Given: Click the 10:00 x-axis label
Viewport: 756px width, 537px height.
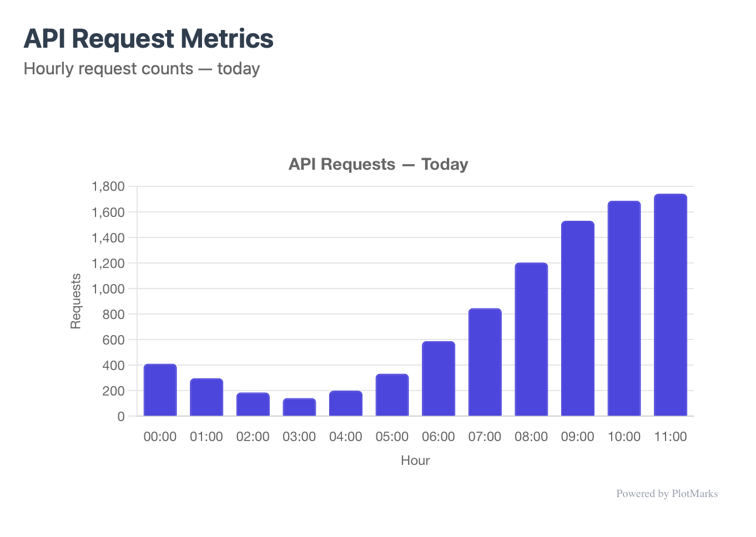Looking at the screenshot, I should [624, 437].
